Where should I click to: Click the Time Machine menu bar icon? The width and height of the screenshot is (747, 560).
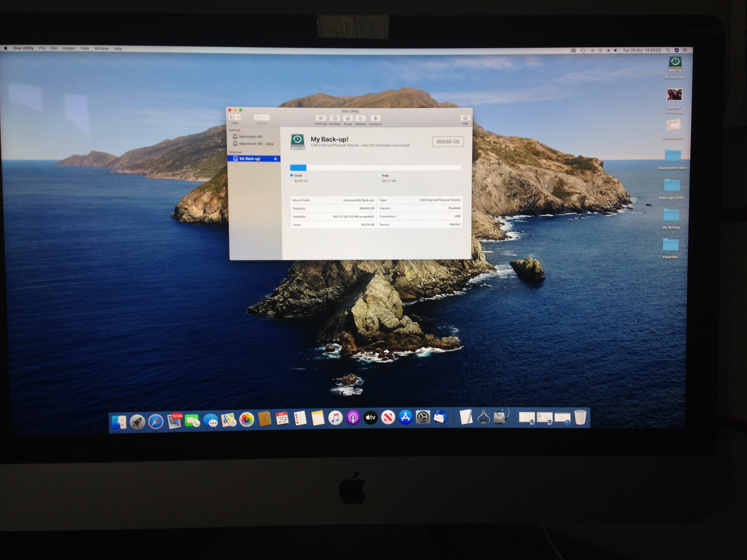tap(583, 50)
